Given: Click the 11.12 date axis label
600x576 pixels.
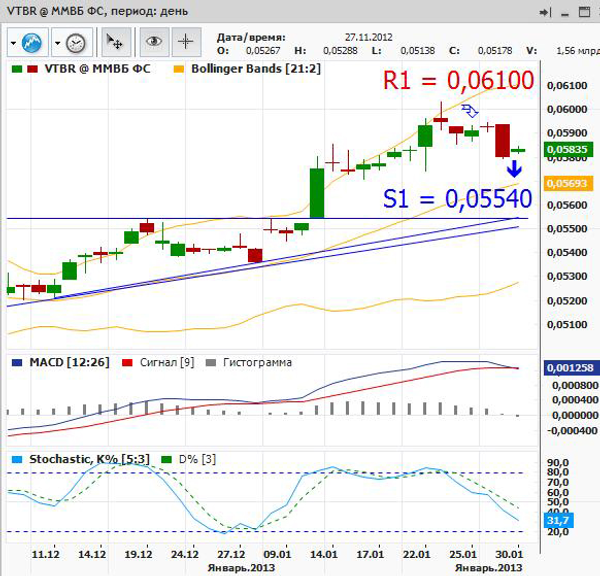Looking at the screenshot, I should point(46,555).
